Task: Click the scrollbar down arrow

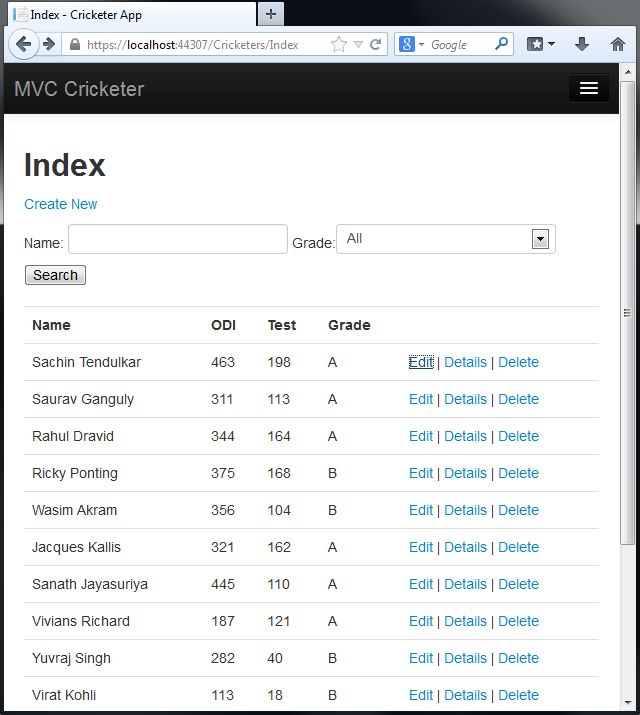Action: 628,703
